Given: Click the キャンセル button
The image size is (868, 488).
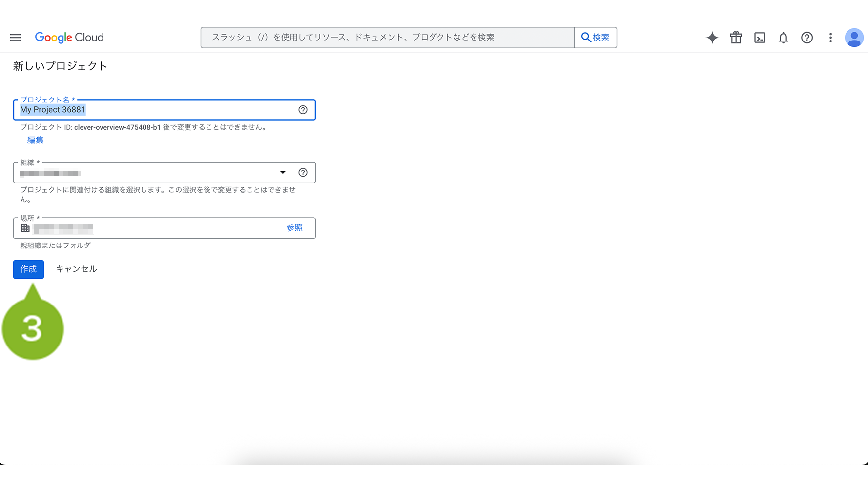Looking at the screenshot, I should [x=76, y=269].
